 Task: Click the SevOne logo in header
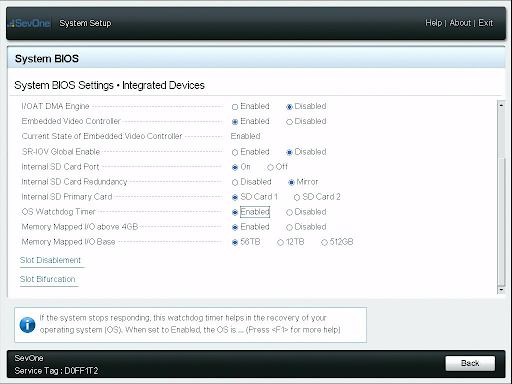point(30,23)
